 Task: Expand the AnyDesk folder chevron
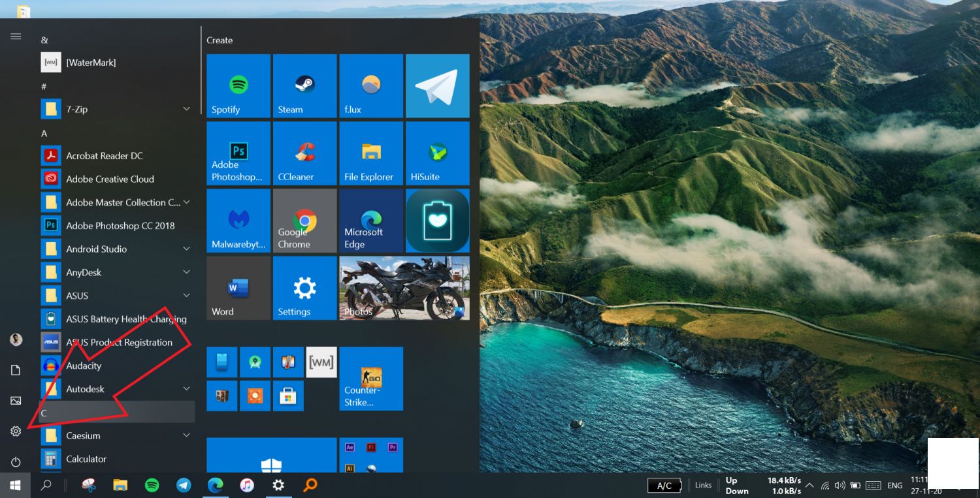186,272
